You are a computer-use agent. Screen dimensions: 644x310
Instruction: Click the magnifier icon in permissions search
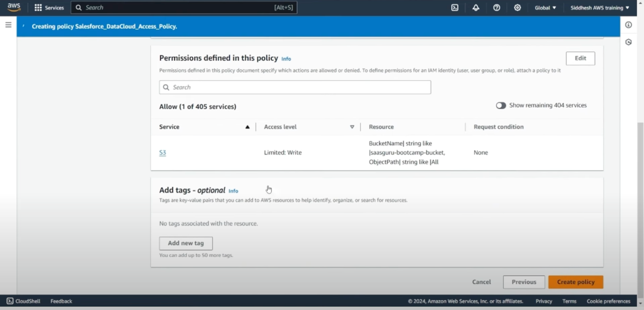[166, 87]
